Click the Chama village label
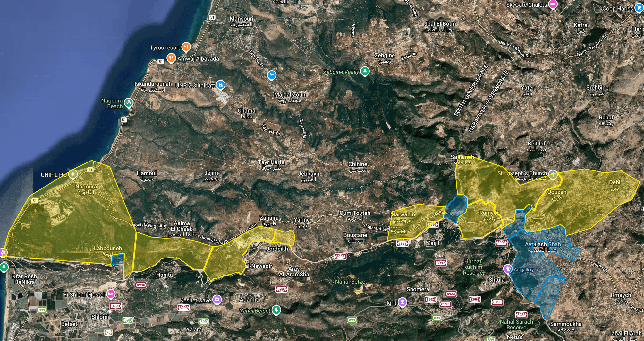644x341 pixels. point(246,113)
